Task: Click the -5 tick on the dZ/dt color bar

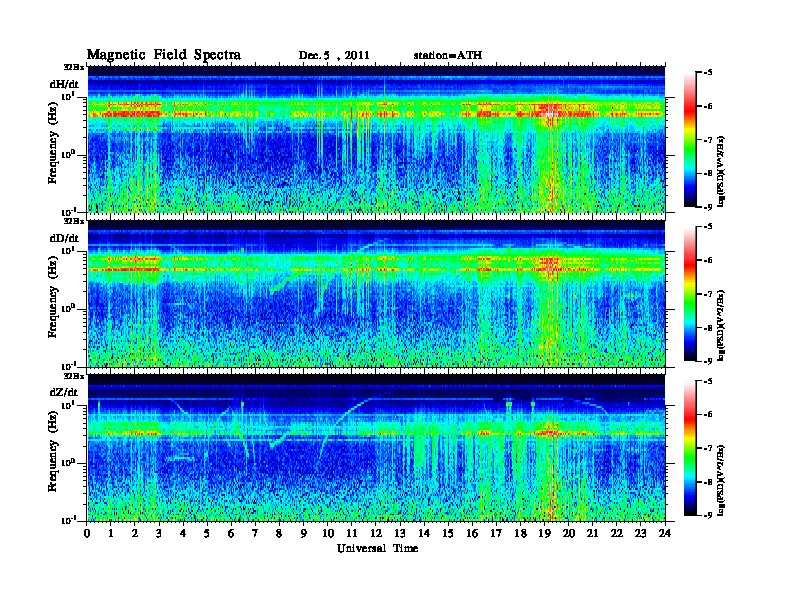Action: point(709,381)
